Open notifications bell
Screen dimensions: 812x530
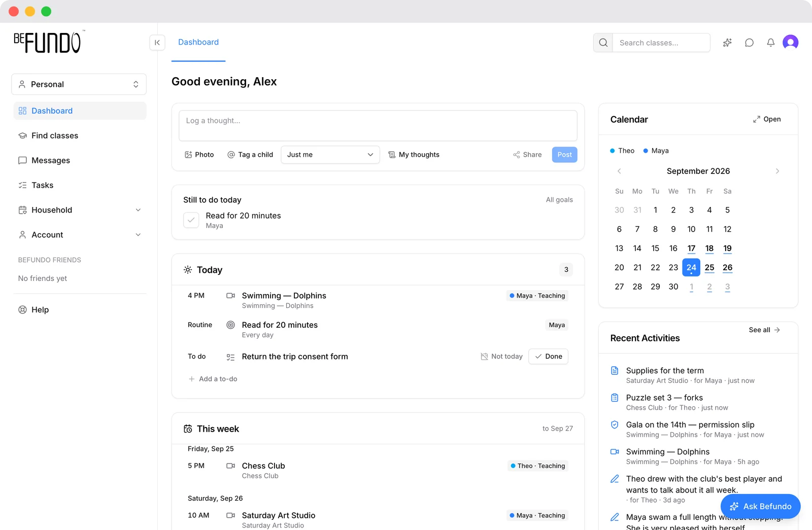770,43
